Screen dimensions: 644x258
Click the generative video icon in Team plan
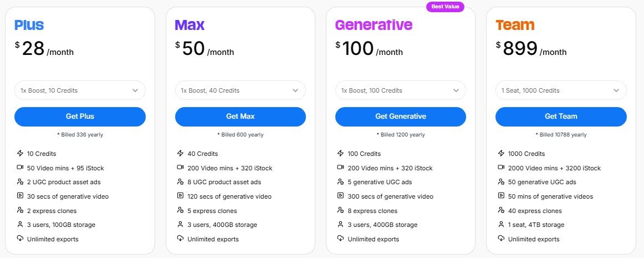[501, 196]
